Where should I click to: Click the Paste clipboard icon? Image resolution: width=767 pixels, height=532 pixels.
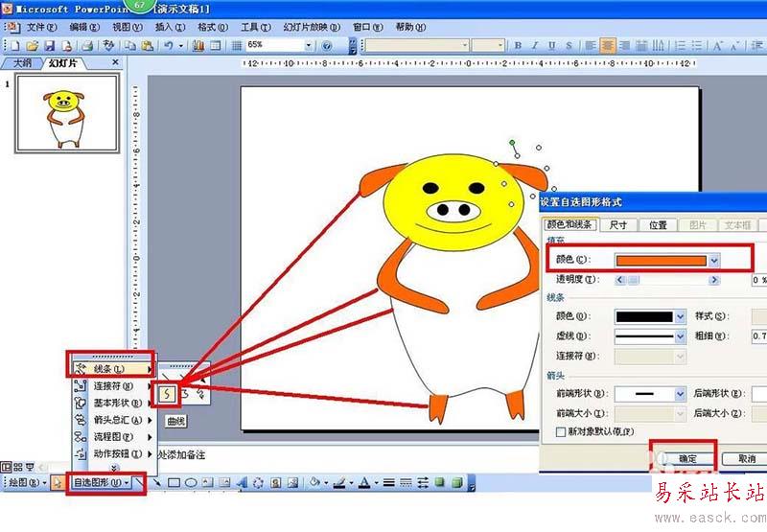pos(147,46)
